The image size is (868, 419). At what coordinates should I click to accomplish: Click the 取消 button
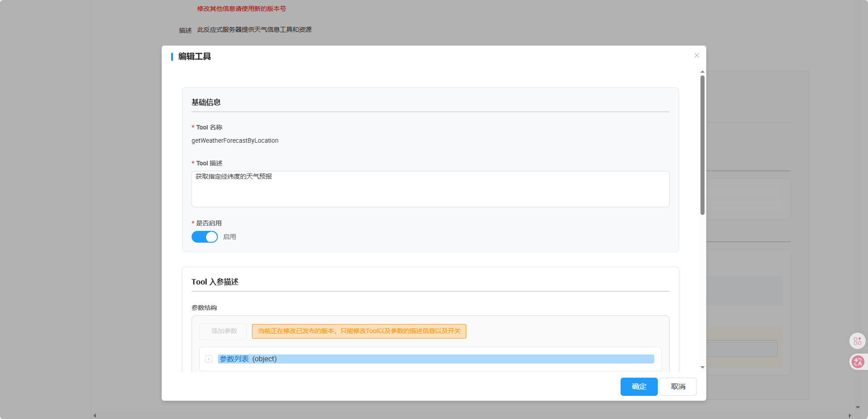(x=678, y=387)
